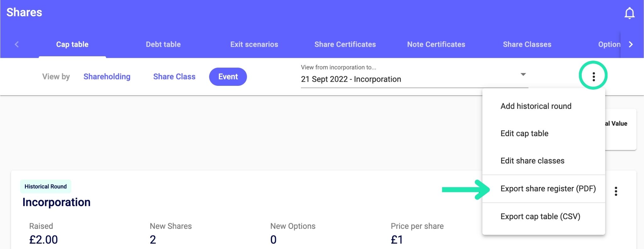Click Export cap table (CSV)

point(540,217)
